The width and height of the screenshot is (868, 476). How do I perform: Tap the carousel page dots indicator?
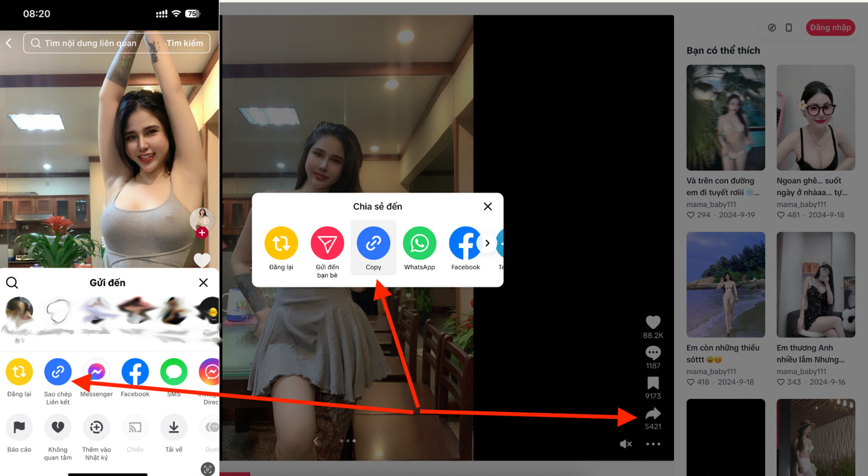pyautogui.click(x=347, y=440)
